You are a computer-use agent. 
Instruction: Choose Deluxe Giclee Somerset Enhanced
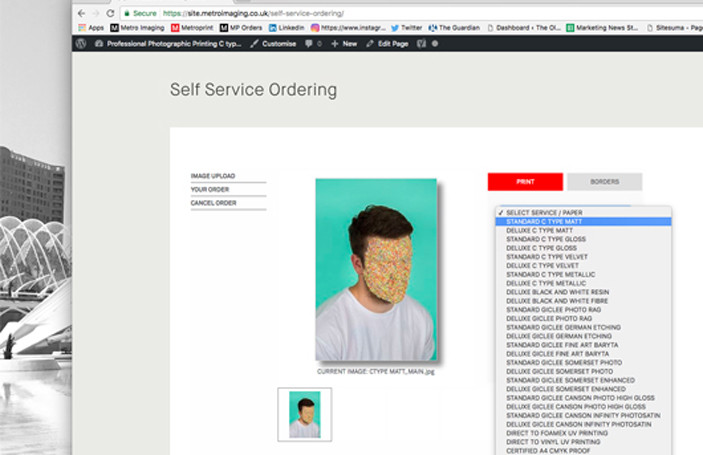[x=583, y=389]
